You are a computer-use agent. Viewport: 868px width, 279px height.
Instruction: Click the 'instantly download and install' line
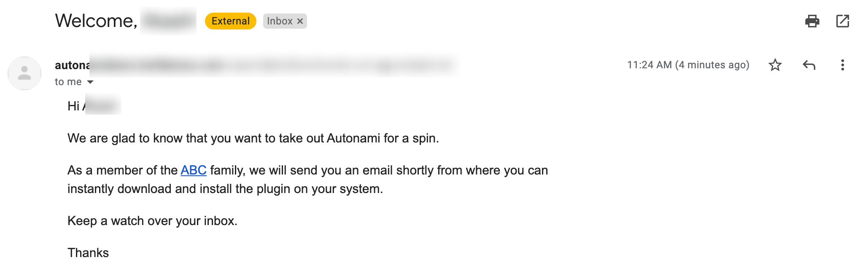tap(225, 189)
